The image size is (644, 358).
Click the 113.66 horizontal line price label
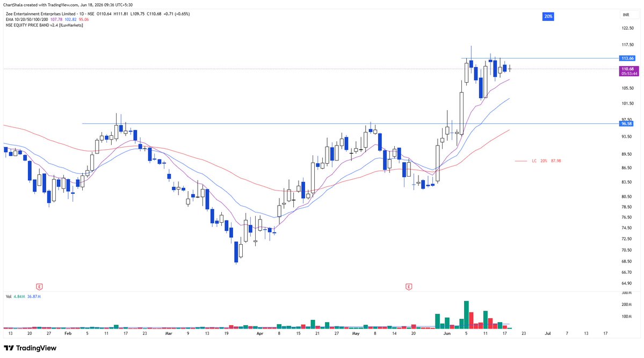[627, 59]
